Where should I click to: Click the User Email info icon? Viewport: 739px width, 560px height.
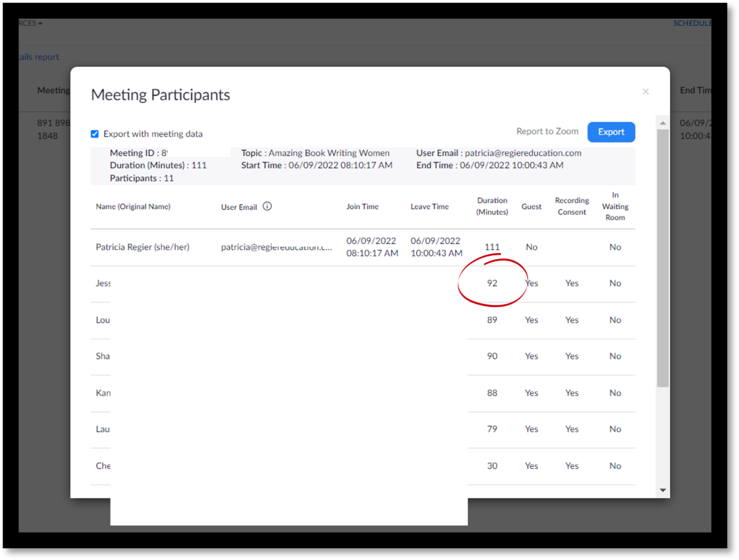(267, 206)
